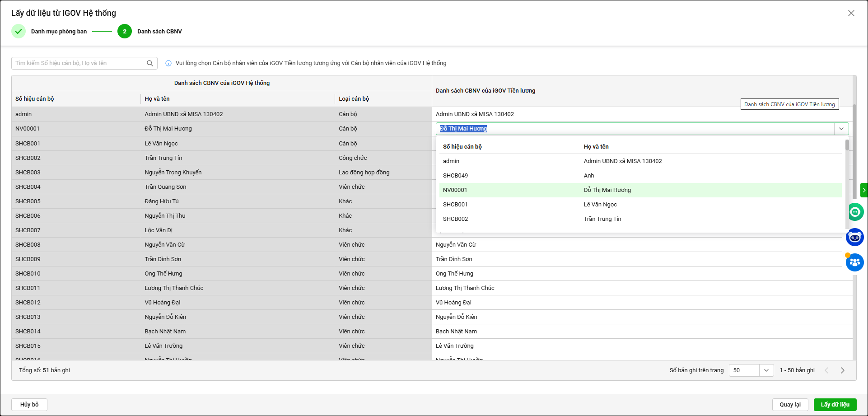Screen dimensions: 868x416
Task: Click the Loại cán bộ column header
Action: [x=383, y=99]
